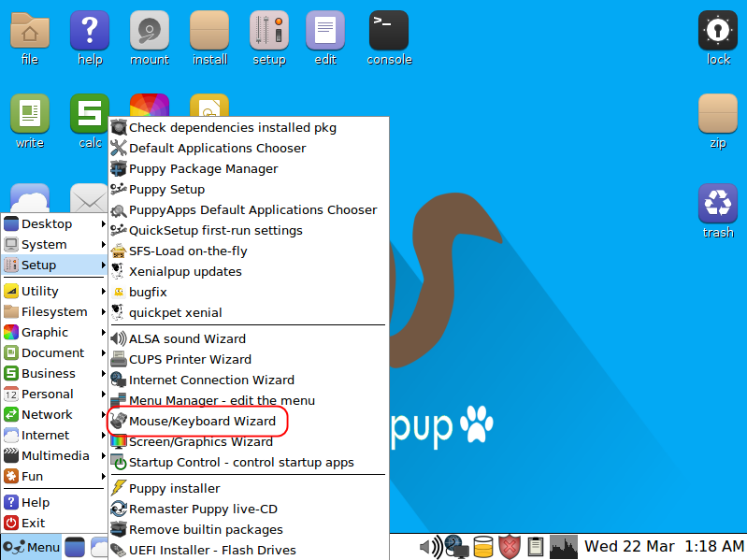747x560 pixels.
Task: Select the bugfix entry
Action: [249, 292]
